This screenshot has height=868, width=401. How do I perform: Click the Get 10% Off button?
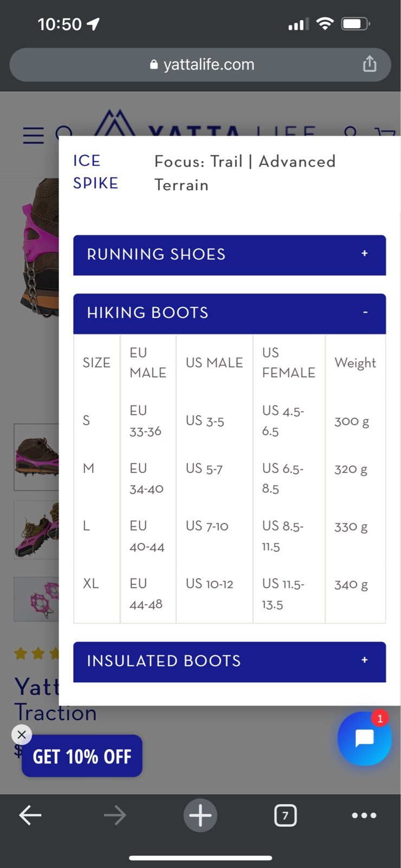click(82, 756)
